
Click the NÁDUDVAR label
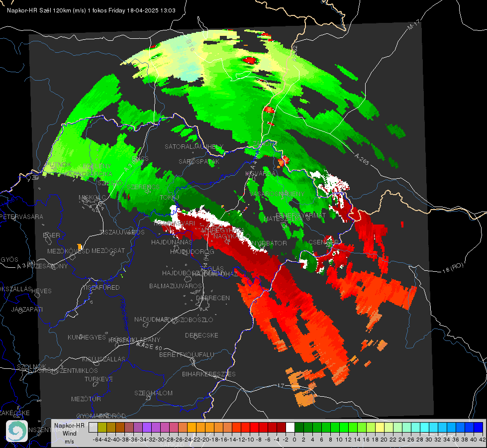[x=151, y=319]
